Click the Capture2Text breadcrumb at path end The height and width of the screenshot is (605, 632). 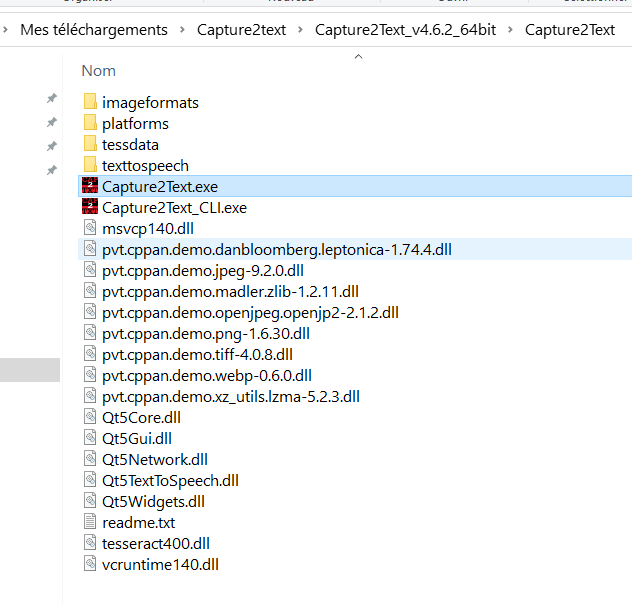[570, 30]
